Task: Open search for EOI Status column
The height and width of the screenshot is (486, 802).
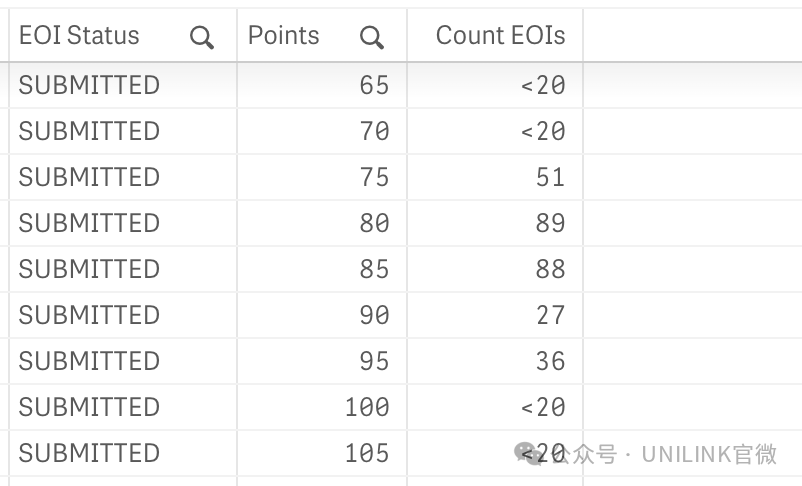Action: coord(202,38)
